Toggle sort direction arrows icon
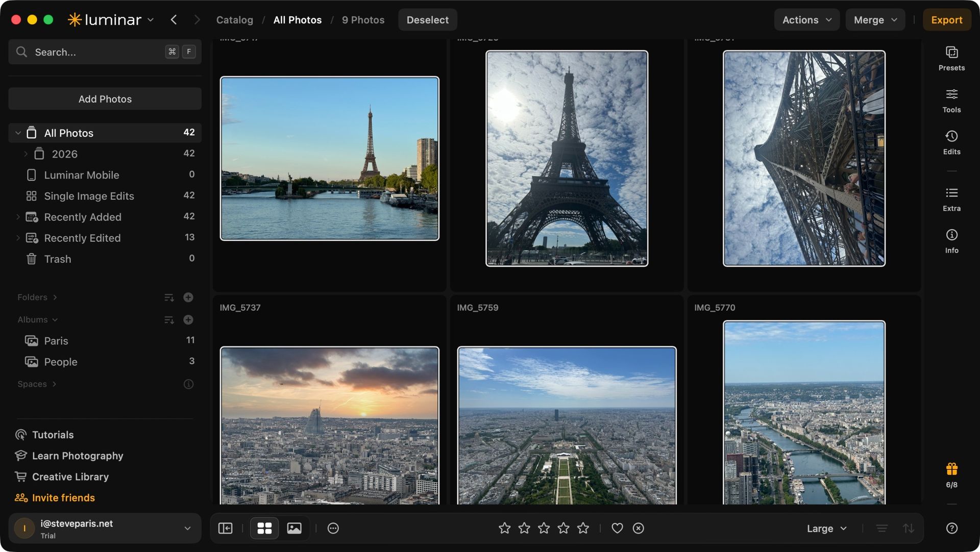 (908, 528)
